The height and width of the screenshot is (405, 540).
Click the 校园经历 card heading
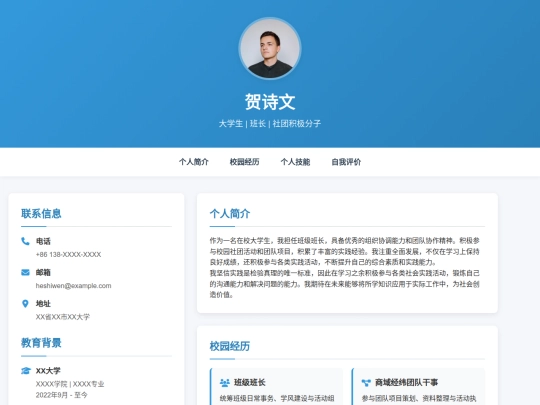tap(230, 346)
